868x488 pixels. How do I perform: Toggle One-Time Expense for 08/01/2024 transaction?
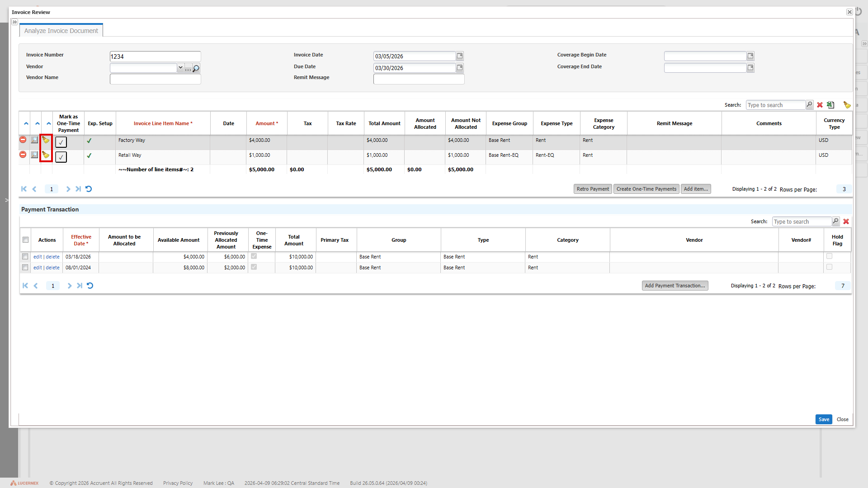pyautogui.click(x=254, y=267)
